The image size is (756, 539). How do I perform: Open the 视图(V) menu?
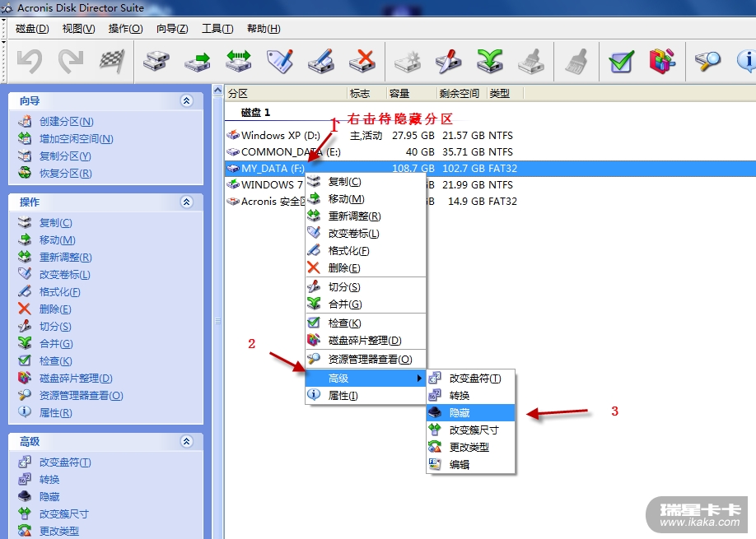(78, 29)
